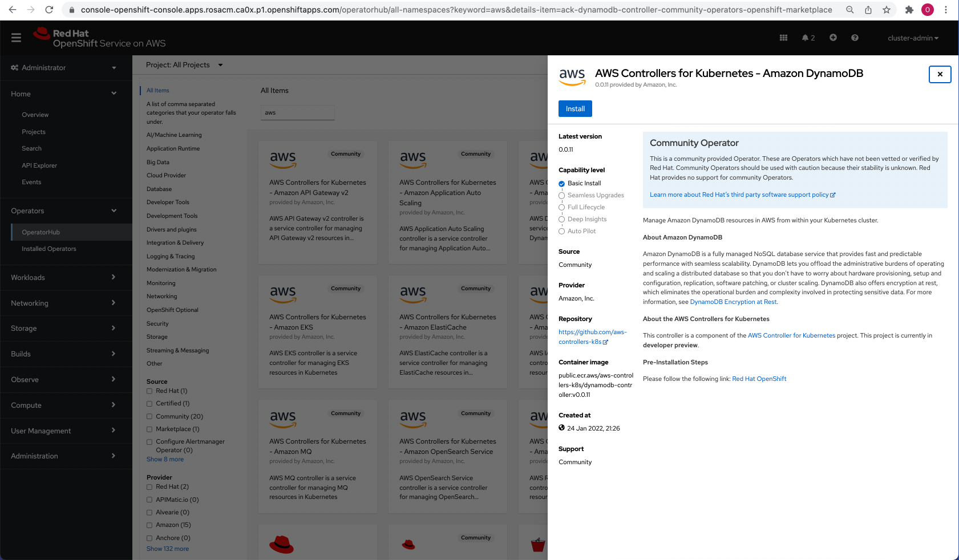
Task: Click the AWS logo in details panel
Action: pyautogui.click(x=572, y=77)
